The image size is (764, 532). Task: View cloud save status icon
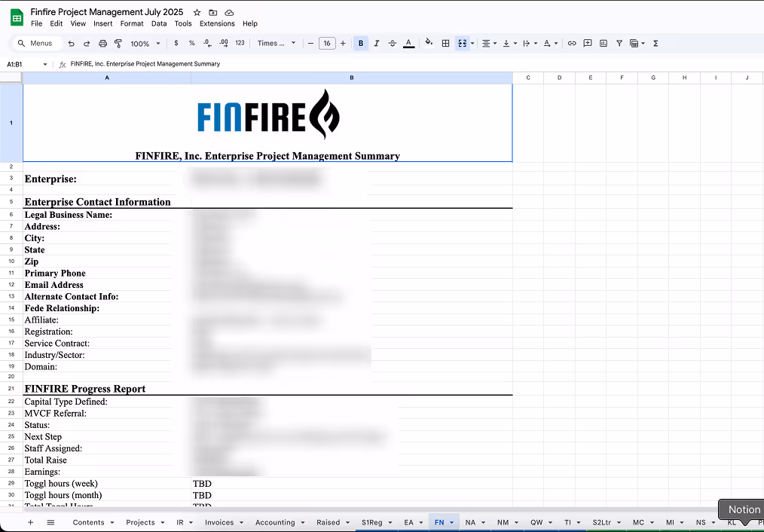pos(229,12)
